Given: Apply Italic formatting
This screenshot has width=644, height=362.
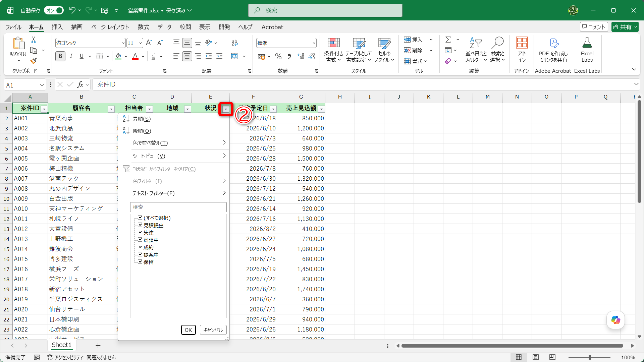Looking at the screenshot, I should 71,56.
